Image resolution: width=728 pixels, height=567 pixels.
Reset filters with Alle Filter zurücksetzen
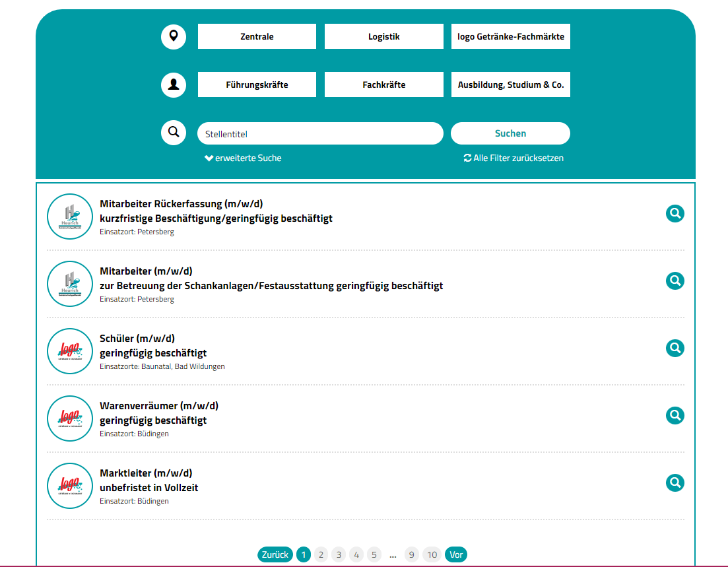513,158
